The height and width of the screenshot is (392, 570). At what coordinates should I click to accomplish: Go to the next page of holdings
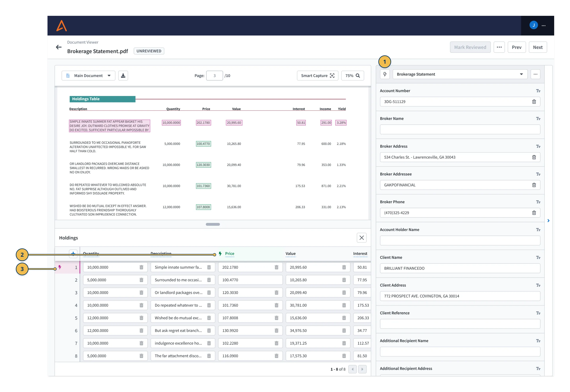click(362, 369)
